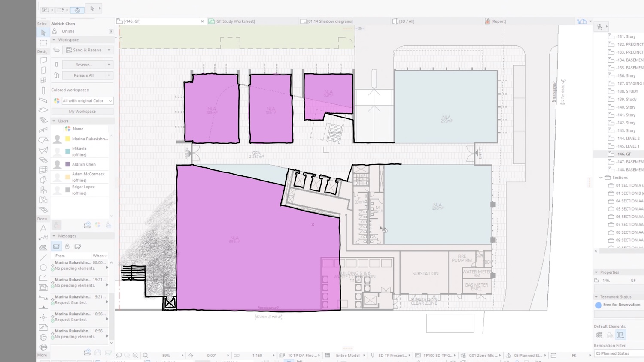Image resolution: width=644 pixels, height=362 pixels.
Task: Select the Fill hatch tool
Action: (x=43, y=247)
